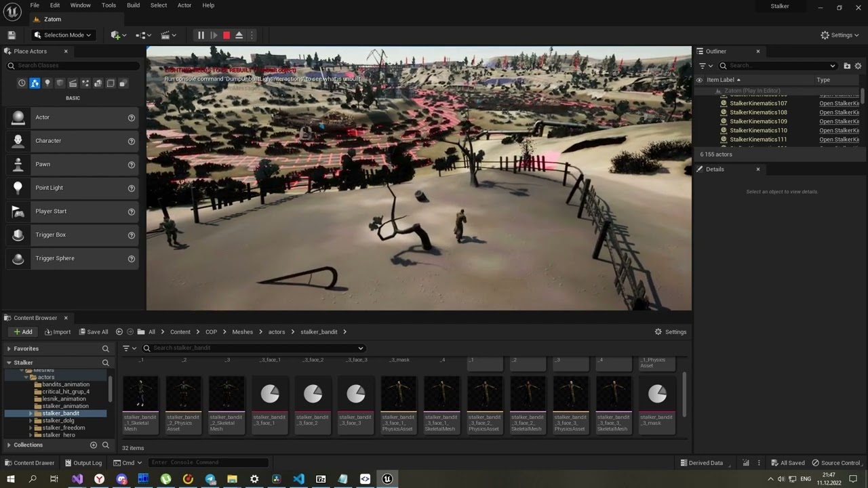Select the stalker_bandit_3_face_1 asset thumbnail
Viewport: 868px width, 488px height.
[x=269, y=394]
